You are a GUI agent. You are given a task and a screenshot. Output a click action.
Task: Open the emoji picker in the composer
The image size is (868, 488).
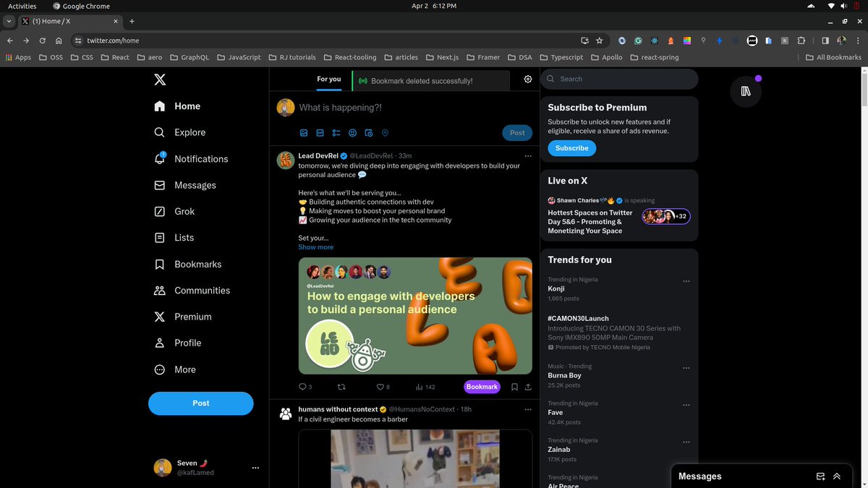click(352, 133)
